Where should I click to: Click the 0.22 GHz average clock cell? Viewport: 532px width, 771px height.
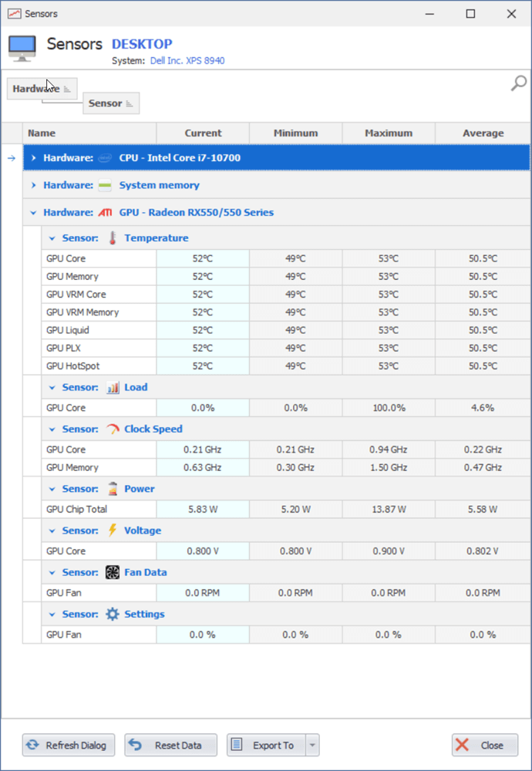tap(483, 450)
